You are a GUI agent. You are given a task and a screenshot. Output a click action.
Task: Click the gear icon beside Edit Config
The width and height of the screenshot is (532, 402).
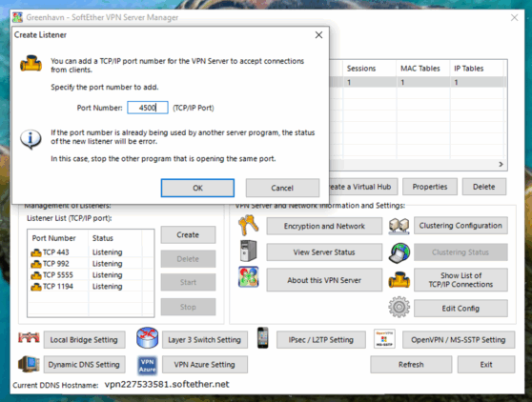(399, 307)
